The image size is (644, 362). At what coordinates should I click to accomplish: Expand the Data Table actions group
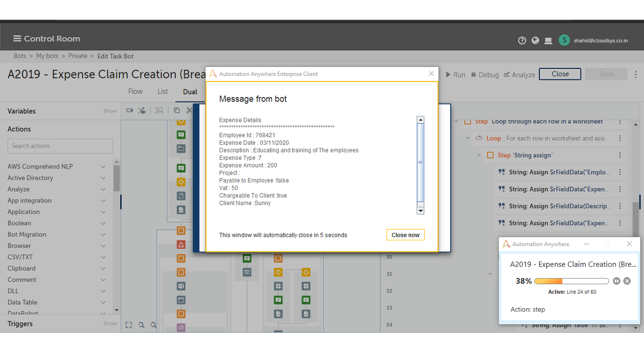(x=103, y=303)
